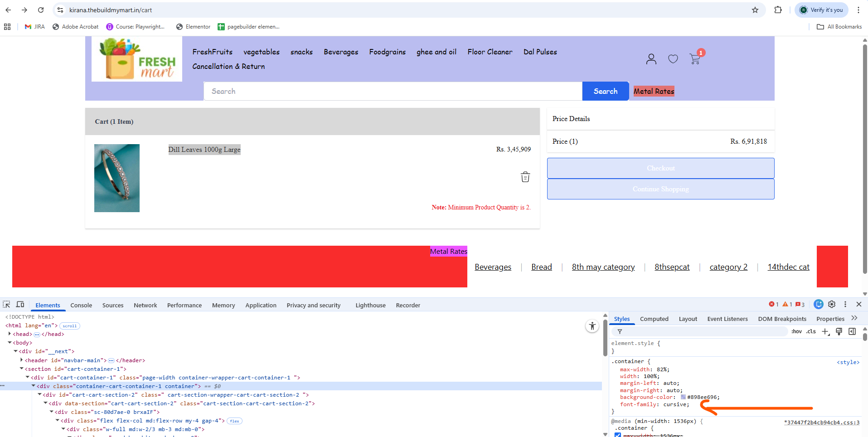Collapse the div id __next node

click(15, 351)
